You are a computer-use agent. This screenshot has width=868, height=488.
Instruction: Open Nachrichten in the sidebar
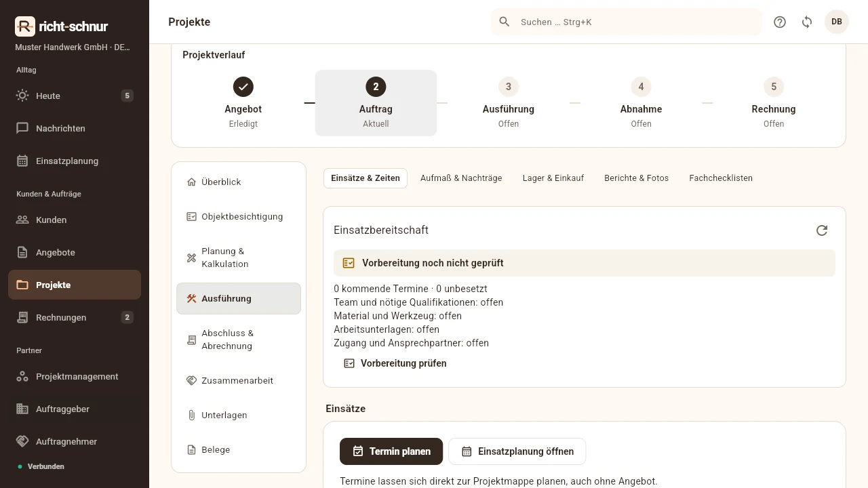75,128
